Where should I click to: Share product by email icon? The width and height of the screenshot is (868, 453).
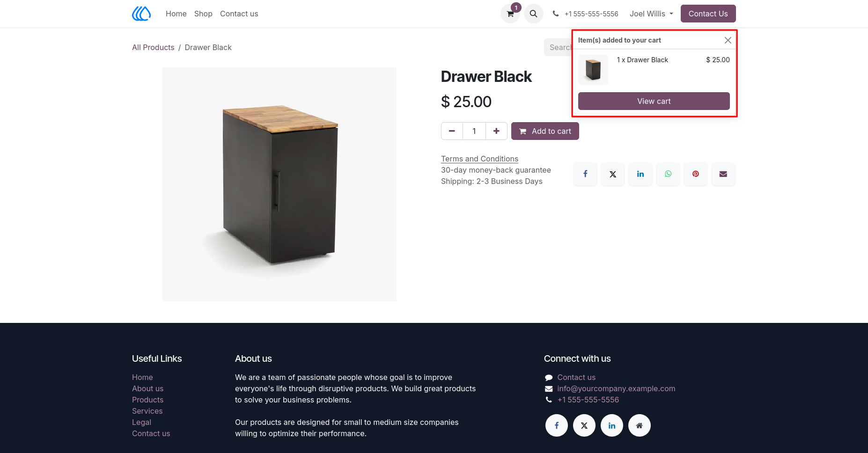click(x=723, y=174)
